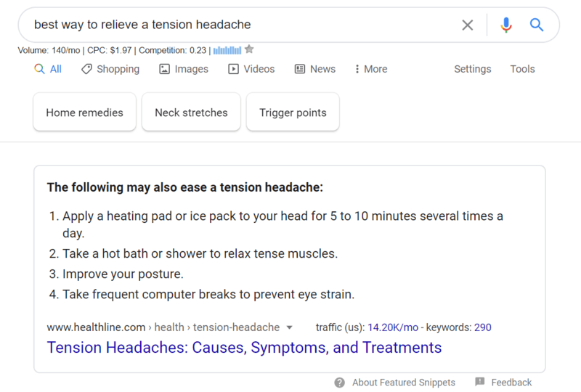The height and width of the screenshot is (392, 581).
Task: Expand the More search categories menu
Action: point(371,69)
